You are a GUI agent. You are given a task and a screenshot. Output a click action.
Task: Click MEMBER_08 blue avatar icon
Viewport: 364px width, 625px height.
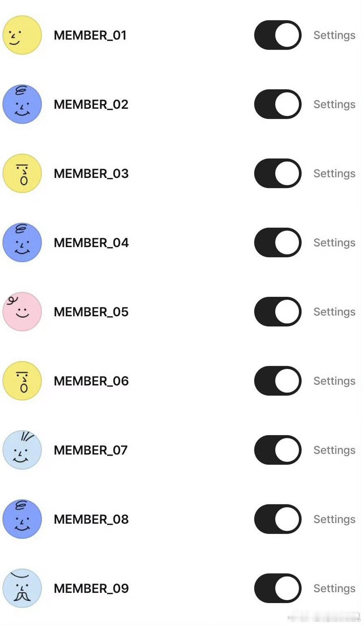(22, 519)
